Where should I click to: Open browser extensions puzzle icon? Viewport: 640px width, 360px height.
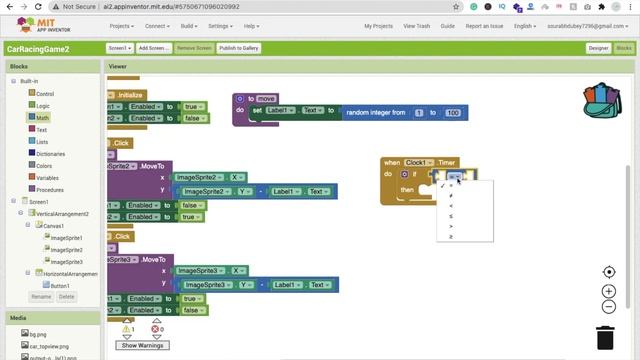[601, 7]
